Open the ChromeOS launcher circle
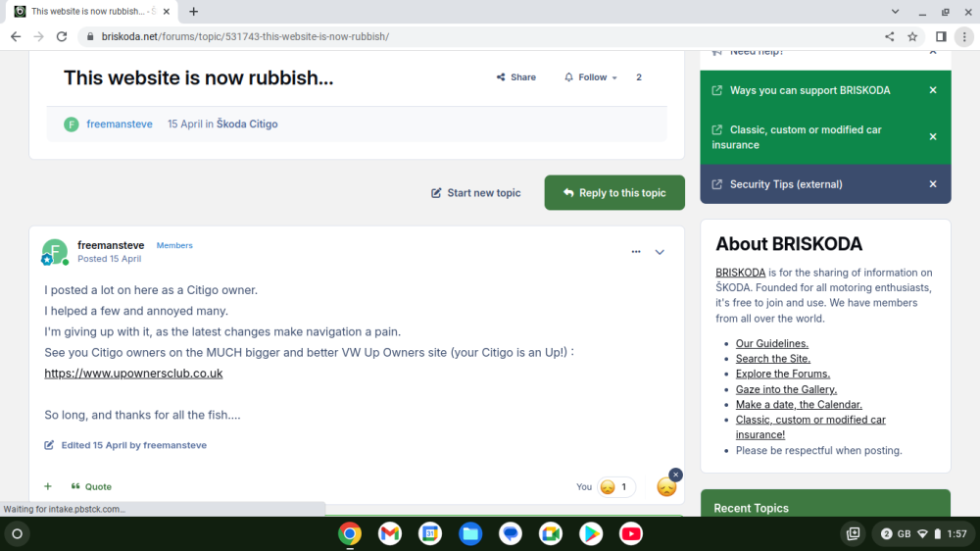Image resolution: width=980 pixels, height=551 pixels. pos(17,534)
